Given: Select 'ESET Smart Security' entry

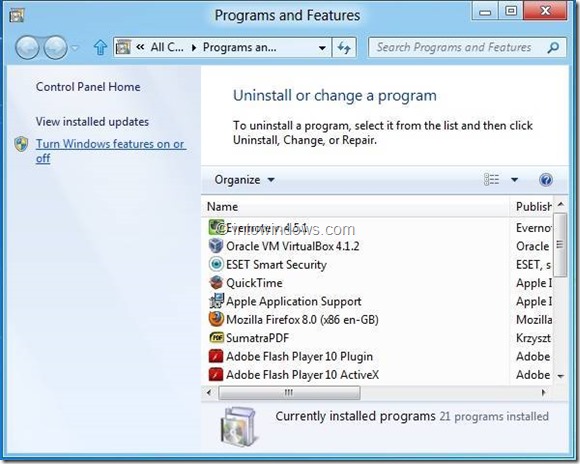Looking at the screenshot, I should tap(276, 265).
